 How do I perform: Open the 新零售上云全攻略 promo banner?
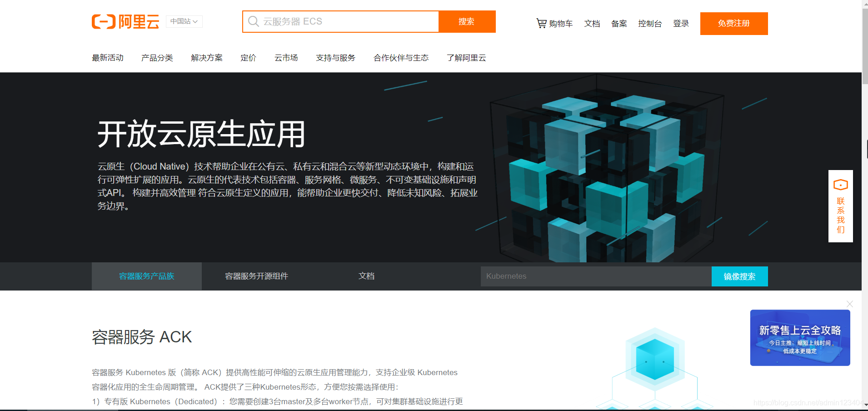[800, 338]
